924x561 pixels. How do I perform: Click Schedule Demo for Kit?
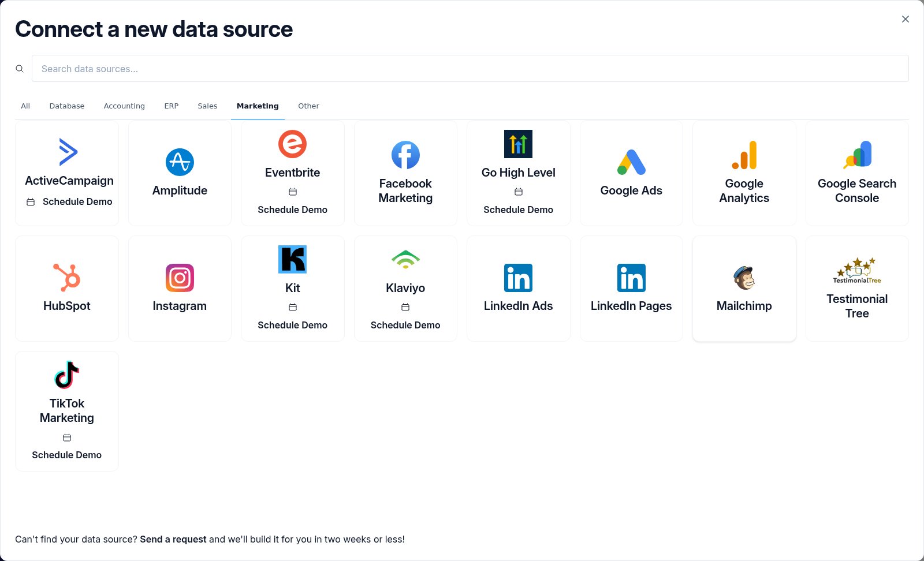pos(292,325)
